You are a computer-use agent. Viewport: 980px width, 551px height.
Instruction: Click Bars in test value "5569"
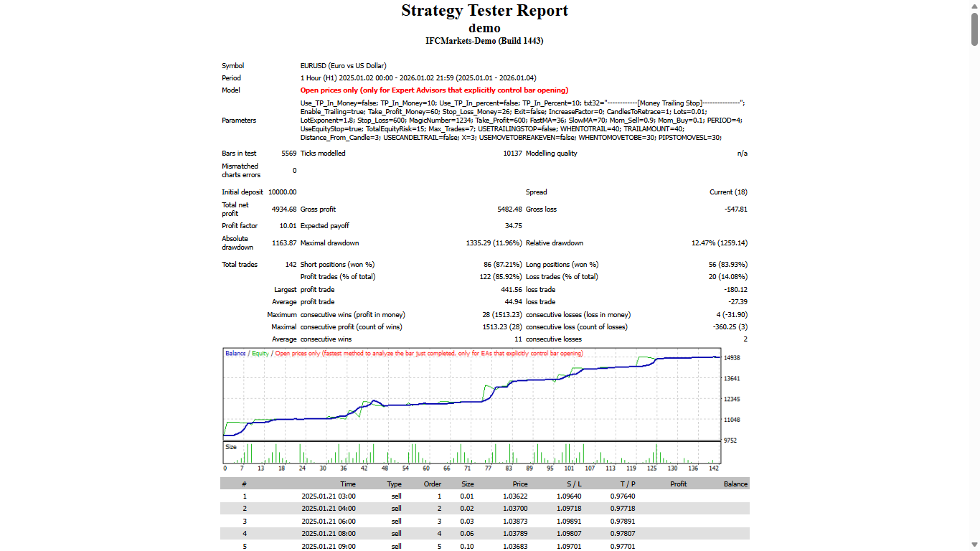pyautogui.click(x=289, y=154)
